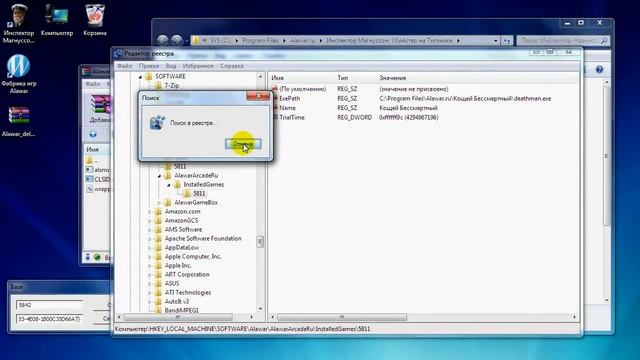Select the ExePath registry value
The width and height of the screenshot is (640, 360).
tap(289, 98)
